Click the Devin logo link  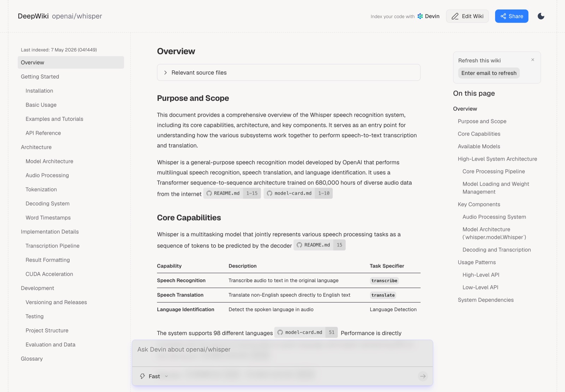point(428,16)
